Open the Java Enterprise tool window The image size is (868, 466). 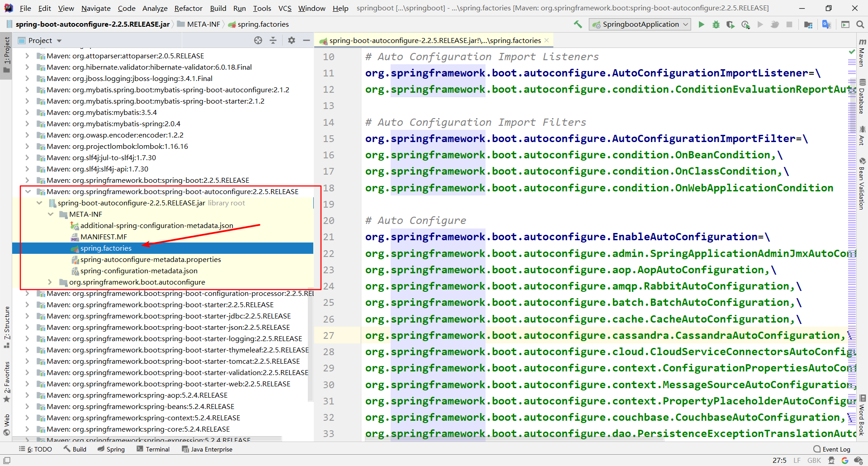coord(207,449)
